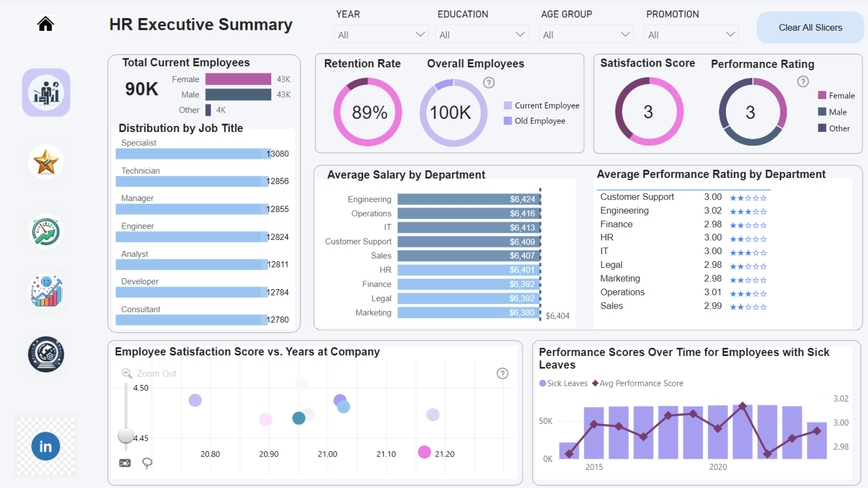Select the vertical zoom slider handle
868x488 pixels.
click(126, 436)
